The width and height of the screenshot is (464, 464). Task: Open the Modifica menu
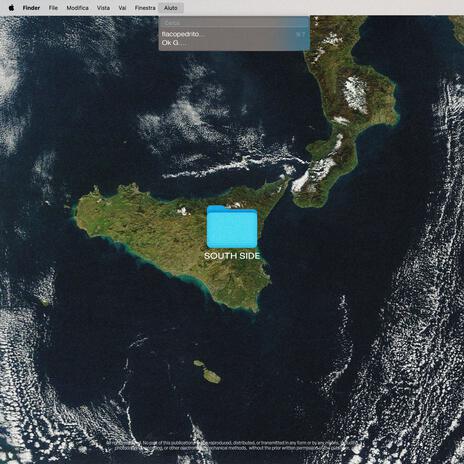coord(77,8)
